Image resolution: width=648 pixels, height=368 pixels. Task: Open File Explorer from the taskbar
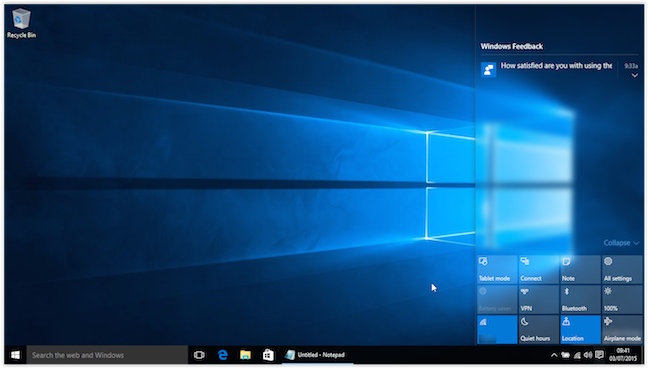click(x=245, y=355)
